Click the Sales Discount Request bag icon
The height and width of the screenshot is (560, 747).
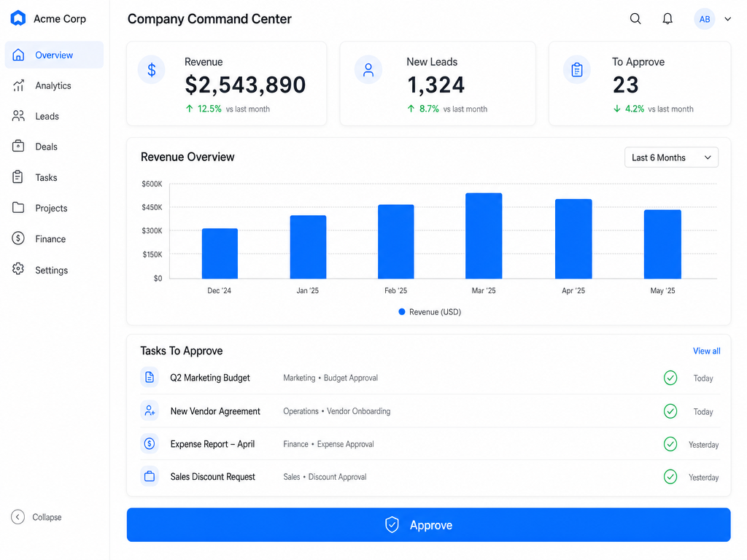[x=150, y=476]
